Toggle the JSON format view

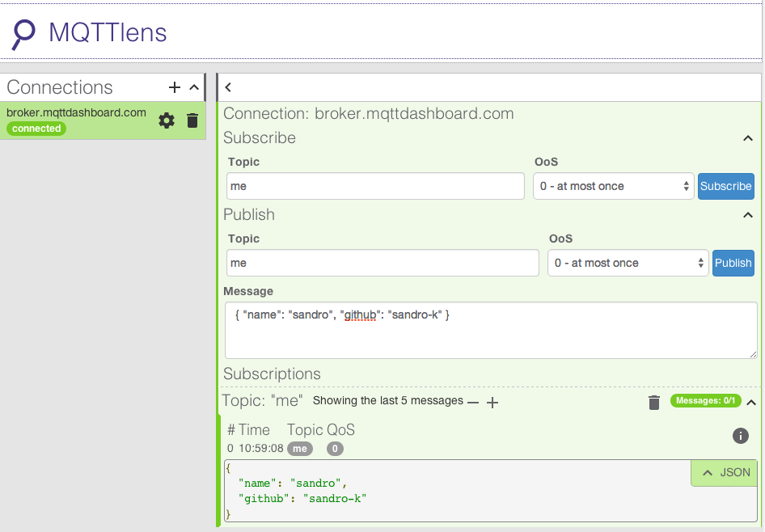point(725,472)
